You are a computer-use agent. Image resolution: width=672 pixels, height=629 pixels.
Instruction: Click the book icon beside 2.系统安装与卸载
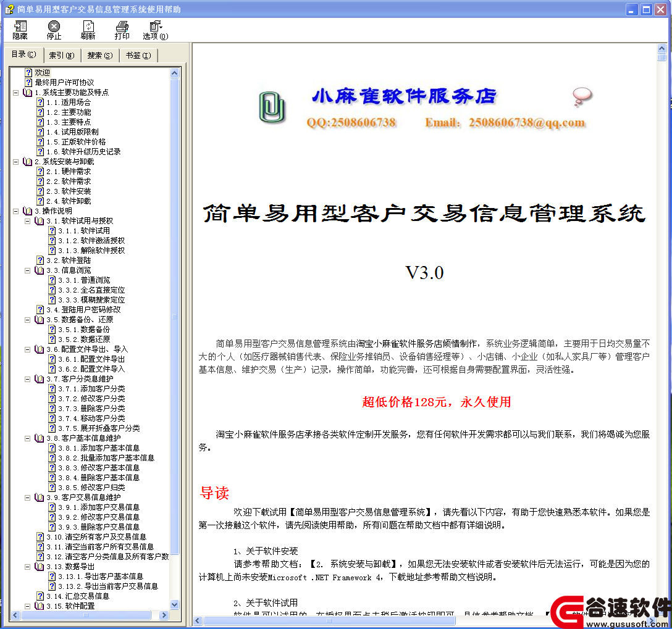[x=28, y=162]
